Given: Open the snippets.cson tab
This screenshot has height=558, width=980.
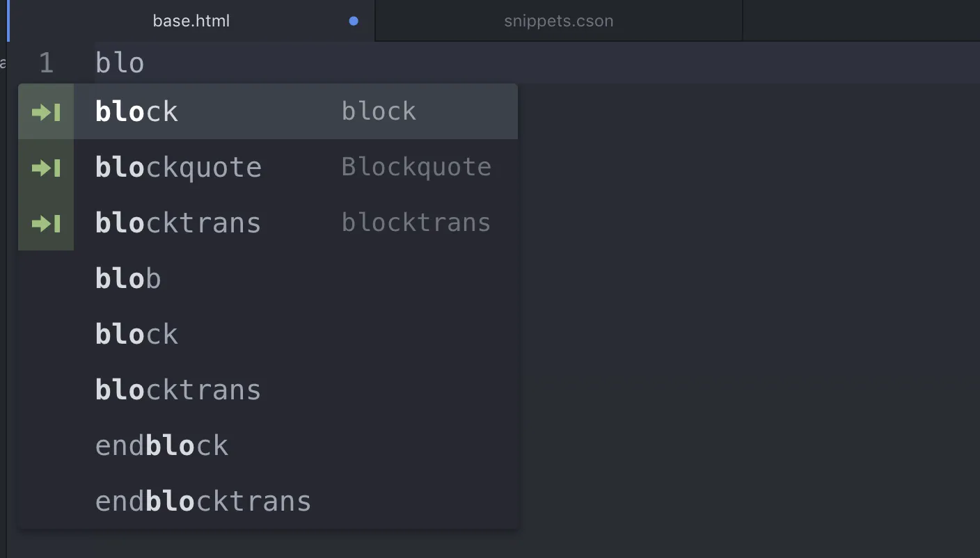Looking at the screenshot, I should coord(558,22).
